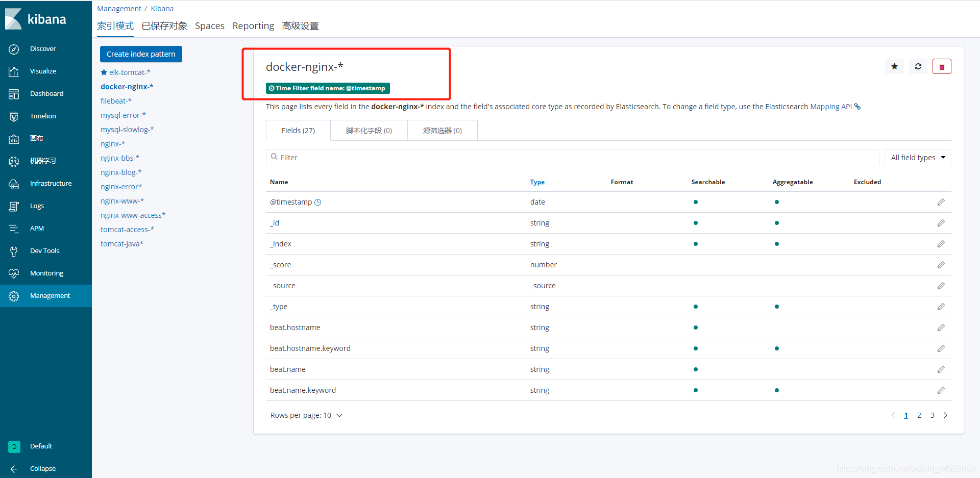This screenshot has height=478, width=980.
Task: Open the Timelion shield icon
Action: click(x=14, y=116)
